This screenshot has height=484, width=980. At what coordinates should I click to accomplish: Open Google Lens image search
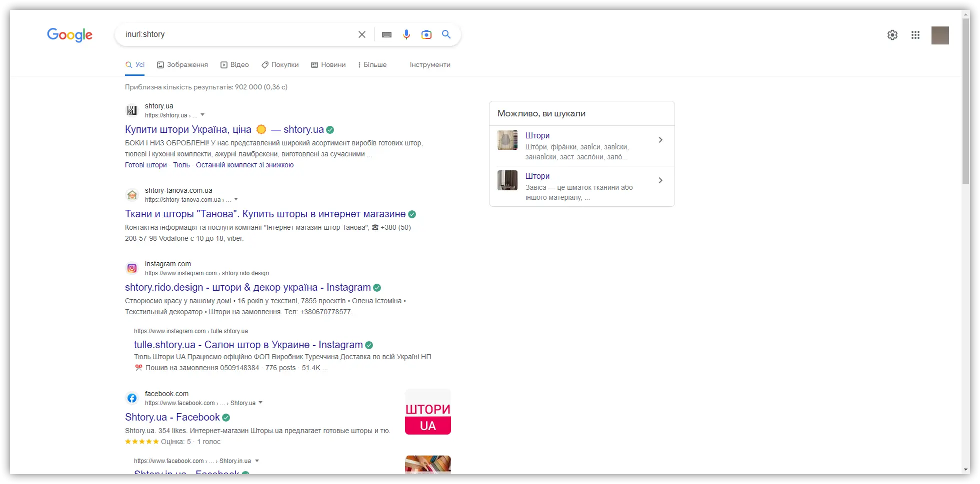point(426,34)
